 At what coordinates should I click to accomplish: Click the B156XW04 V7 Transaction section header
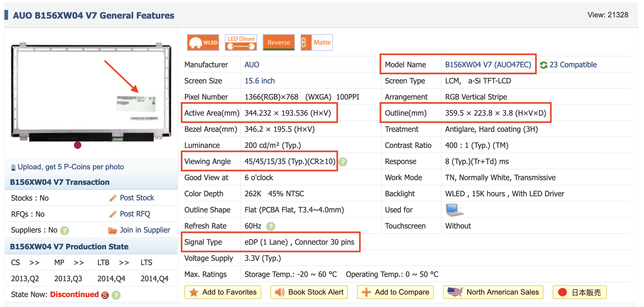[60, 182]
